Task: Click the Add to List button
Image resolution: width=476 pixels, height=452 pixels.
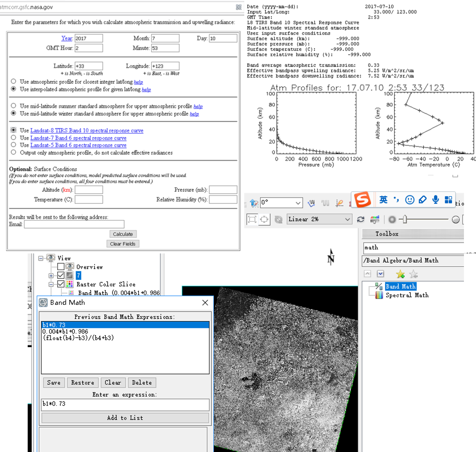Action: [x=125, y=418]
